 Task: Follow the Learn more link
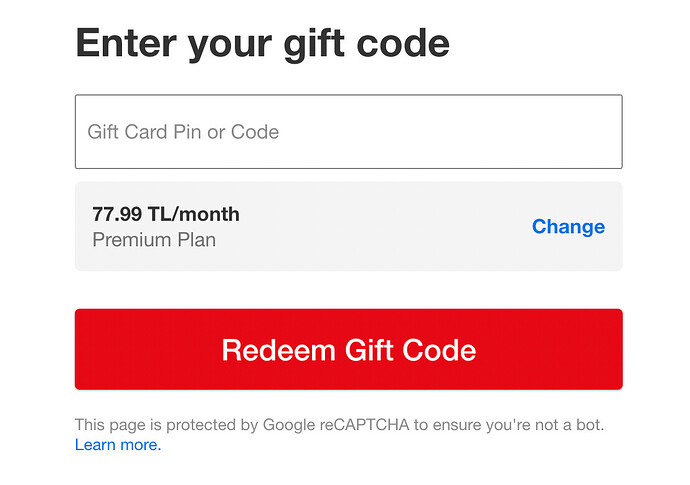click(118, 445)
